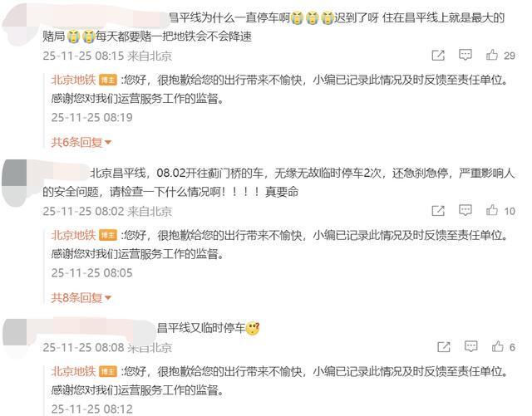Open reply box on 08:15 comment

[465, 55]
